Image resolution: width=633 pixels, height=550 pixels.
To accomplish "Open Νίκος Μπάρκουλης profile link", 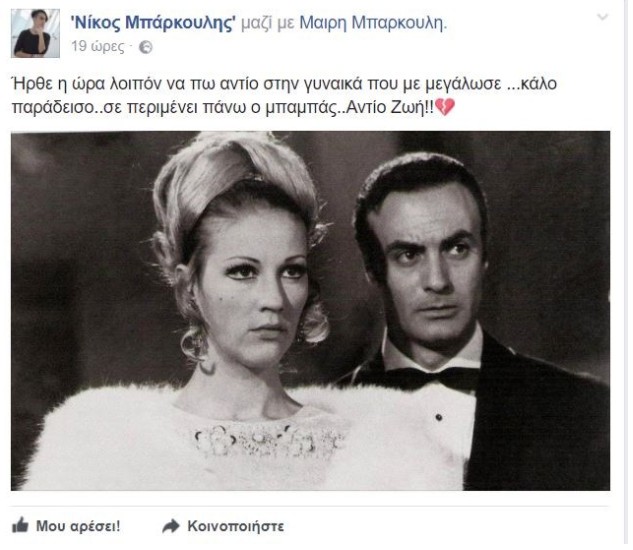I will pos(153,23).
